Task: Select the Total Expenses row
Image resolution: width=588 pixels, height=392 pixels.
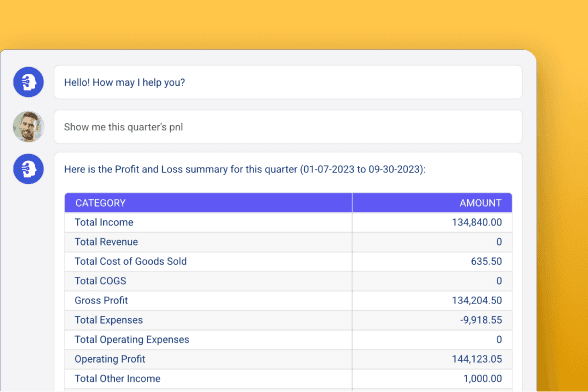Action: [x=288, y=320]
